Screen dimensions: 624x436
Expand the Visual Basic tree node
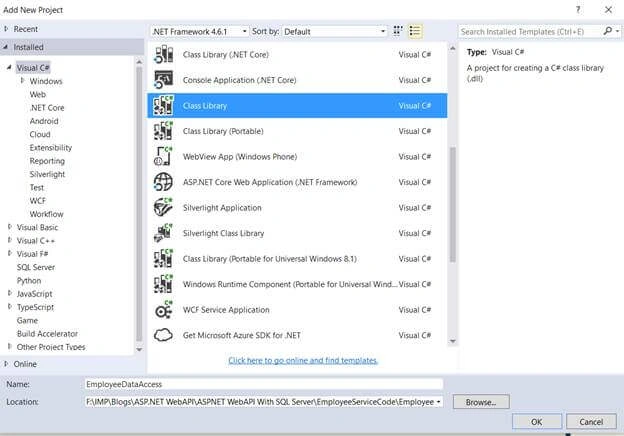[10, 227]
